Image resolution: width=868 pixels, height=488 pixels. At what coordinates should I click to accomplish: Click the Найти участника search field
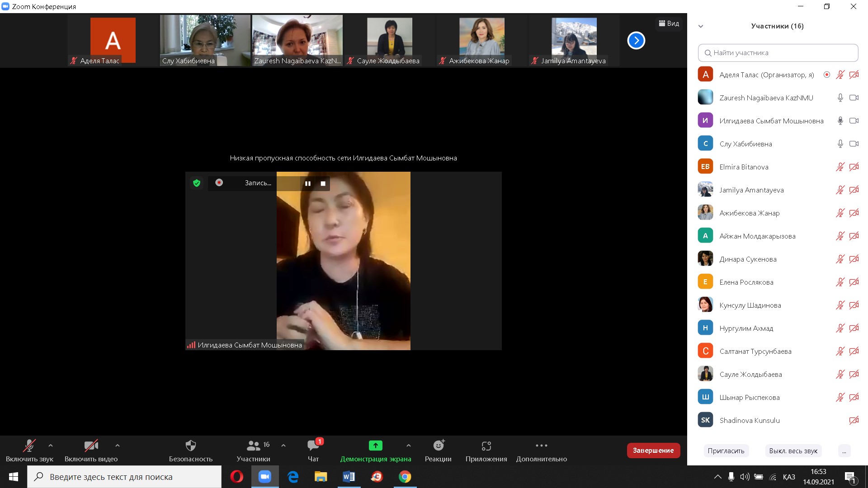(x=778, y=53)
